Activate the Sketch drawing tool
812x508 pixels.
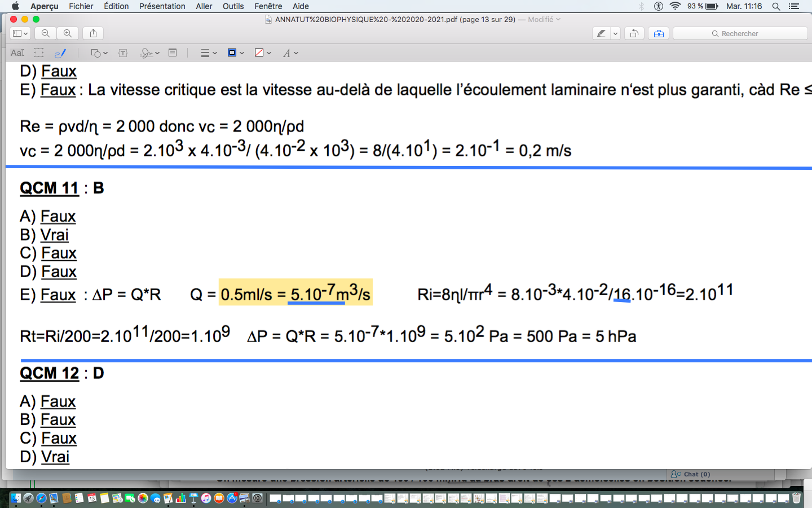point(60,53)
